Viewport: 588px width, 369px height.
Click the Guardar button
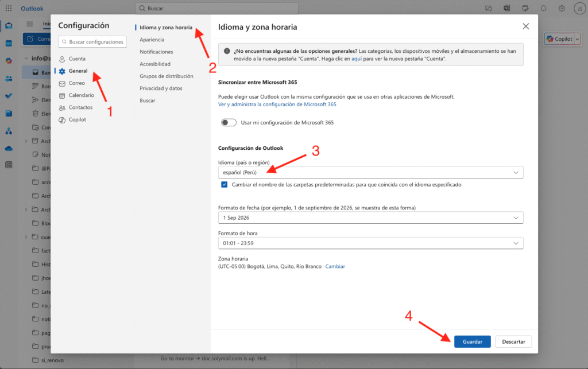(472, 341)
